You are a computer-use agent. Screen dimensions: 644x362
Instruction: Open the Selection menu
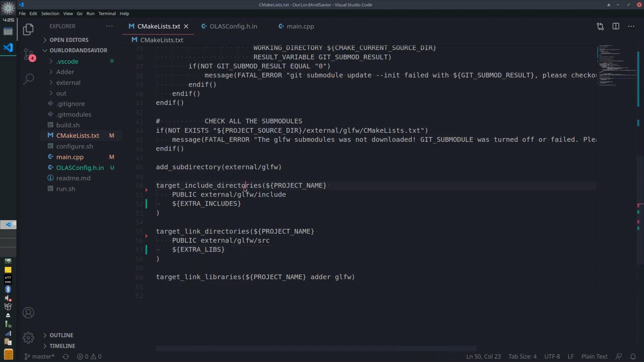(x=50, y=14)
